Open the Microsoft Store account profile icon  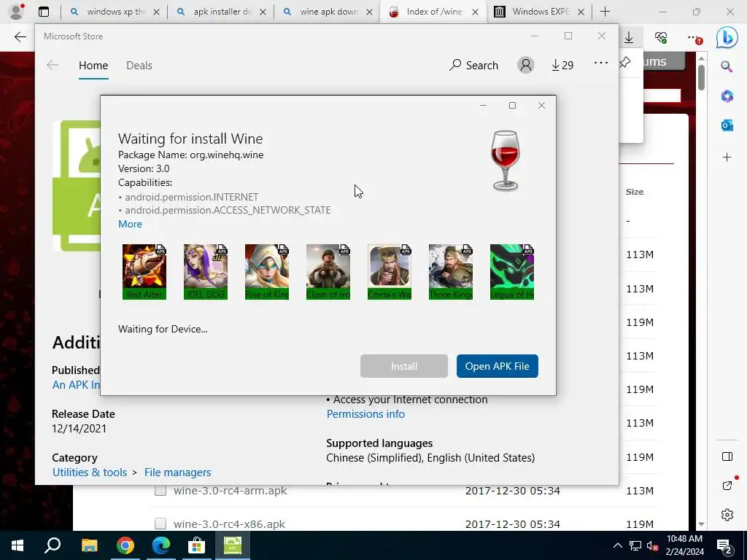525,65
